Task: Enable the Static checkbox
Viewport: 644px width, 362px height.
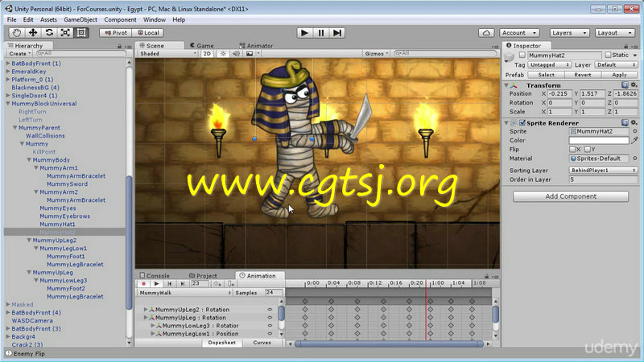Action: [x=608, y=55]
